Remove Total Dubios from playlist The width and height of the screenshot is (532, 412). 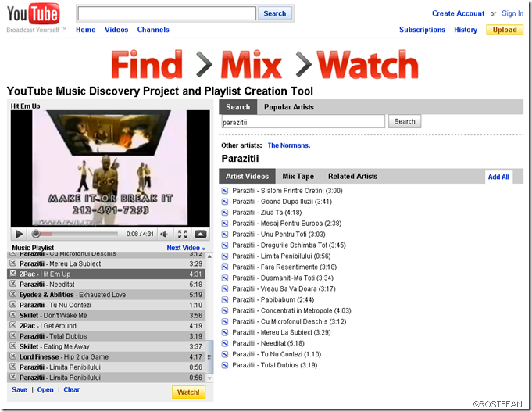pyautogui.click(x=13, y=335)
